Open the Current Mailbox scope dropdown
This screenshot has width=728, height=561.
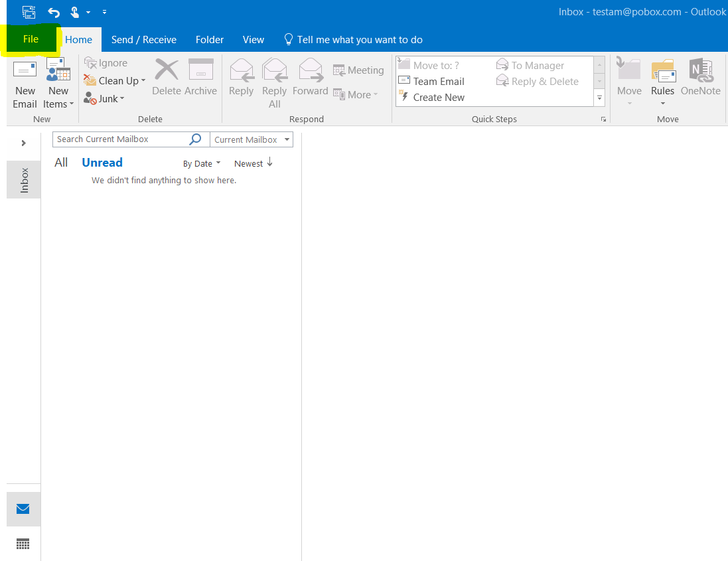[x=252, y=140]
